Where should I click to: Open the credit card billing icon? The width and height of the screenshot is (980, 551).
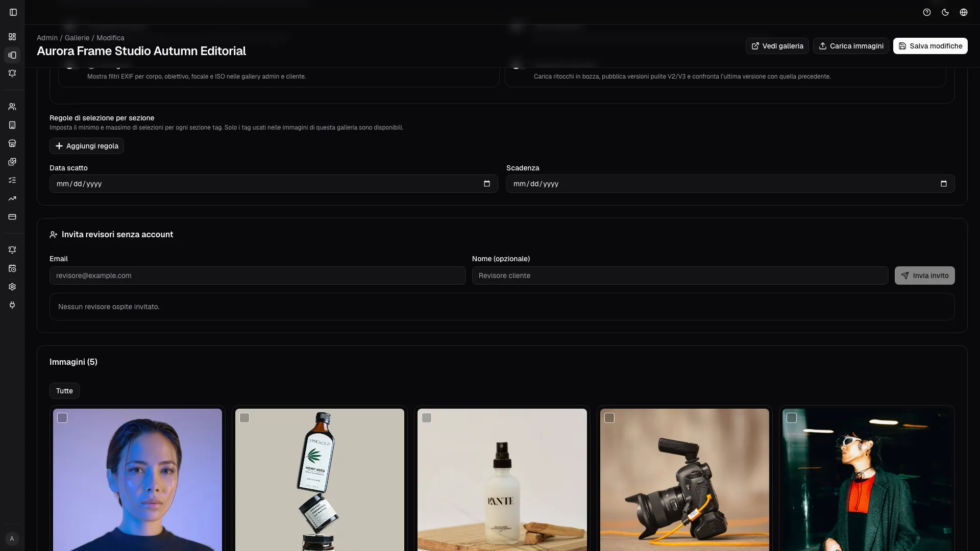pyautogui.click(x=12, y=217)
